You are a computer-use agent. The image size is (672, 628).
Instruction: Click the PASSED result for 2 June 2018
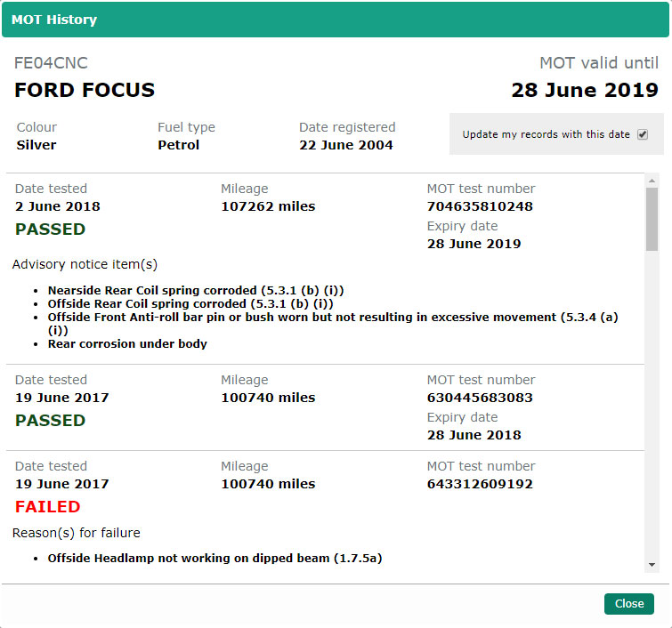click(x=51, y=229)
